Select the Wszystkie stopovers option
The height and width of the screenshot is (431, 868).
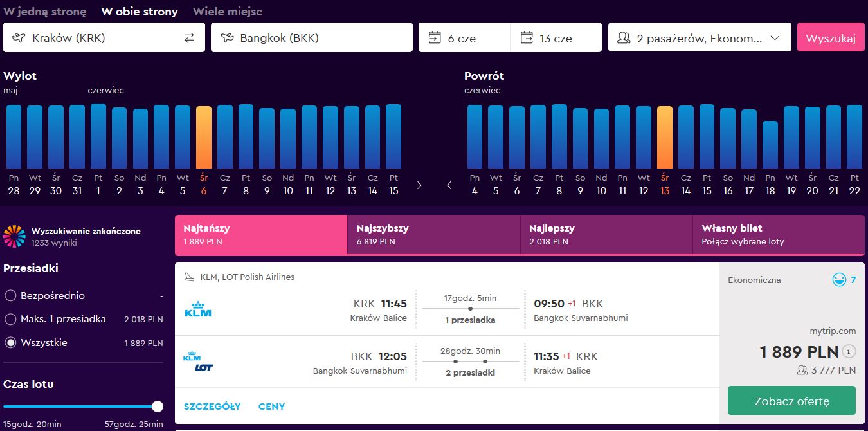tap(10, 343)
